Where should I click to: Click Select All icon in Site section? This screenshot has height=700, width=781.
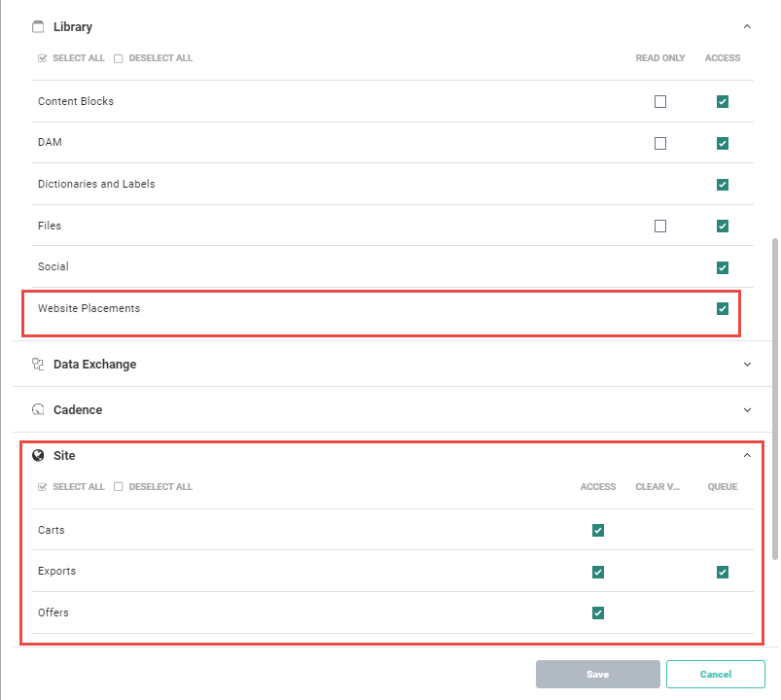pos(43,487)
